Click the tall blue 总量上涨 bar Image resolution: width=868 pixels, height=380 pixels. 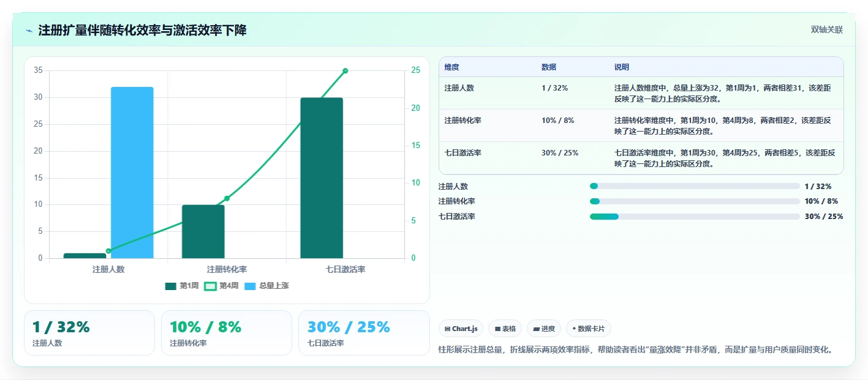pyautogui.click(x=132, y=173)
